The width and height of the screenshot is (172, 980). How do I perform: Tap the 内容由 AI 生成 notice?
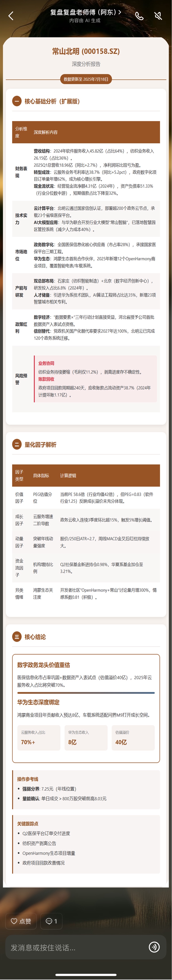coord(85,21)
